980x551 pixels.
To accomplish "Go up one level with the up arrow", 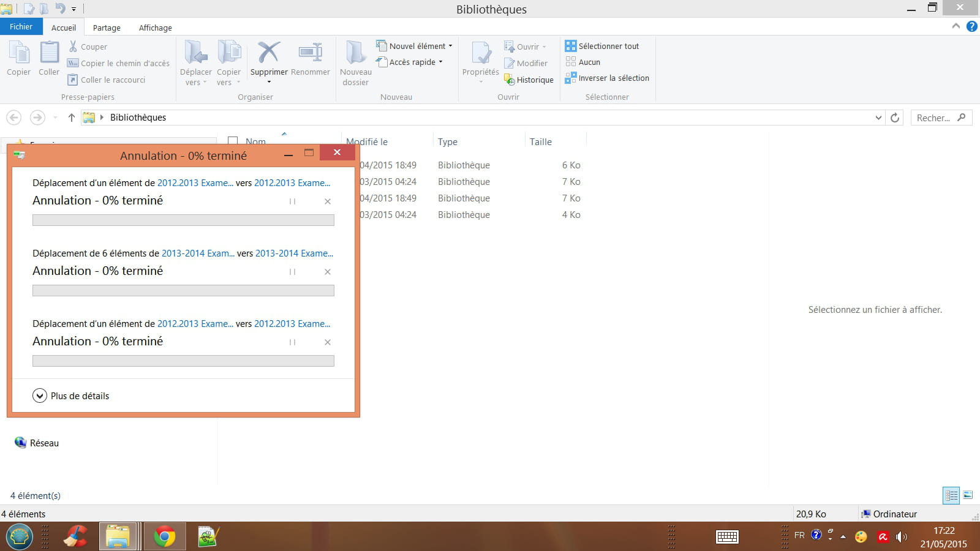I will click(x=71, y=118).
